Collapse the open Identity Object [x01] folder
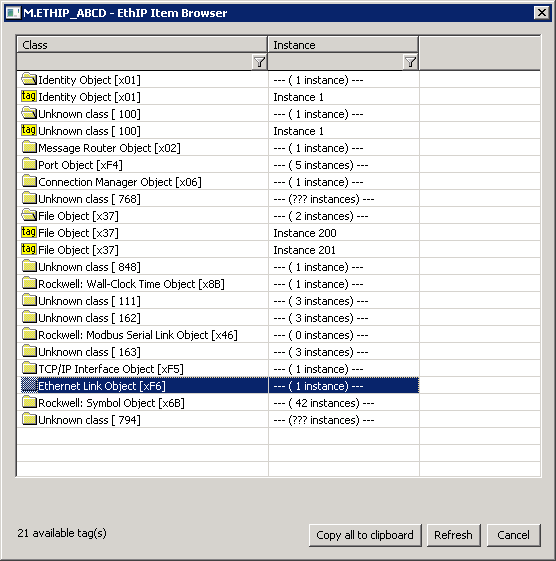This screenshot has height=561, width=556. [29, 79]
